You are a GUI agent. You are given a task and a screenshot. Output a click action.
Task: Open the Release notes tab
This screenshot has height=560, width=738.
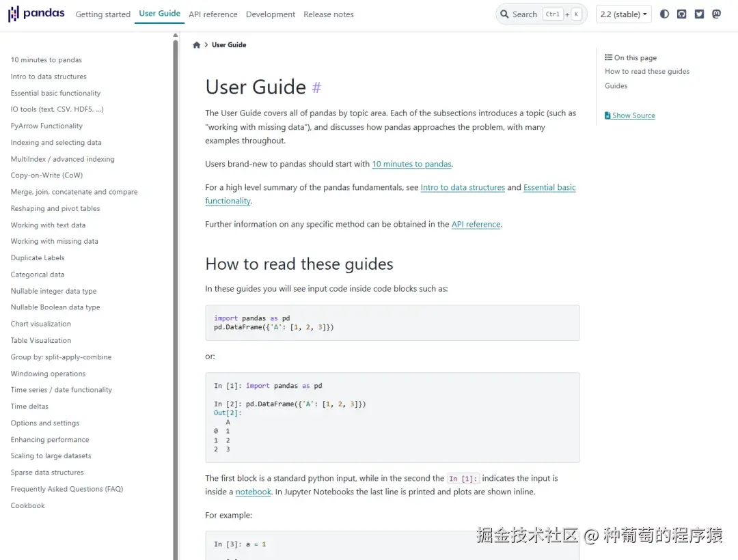coord(329,14)
